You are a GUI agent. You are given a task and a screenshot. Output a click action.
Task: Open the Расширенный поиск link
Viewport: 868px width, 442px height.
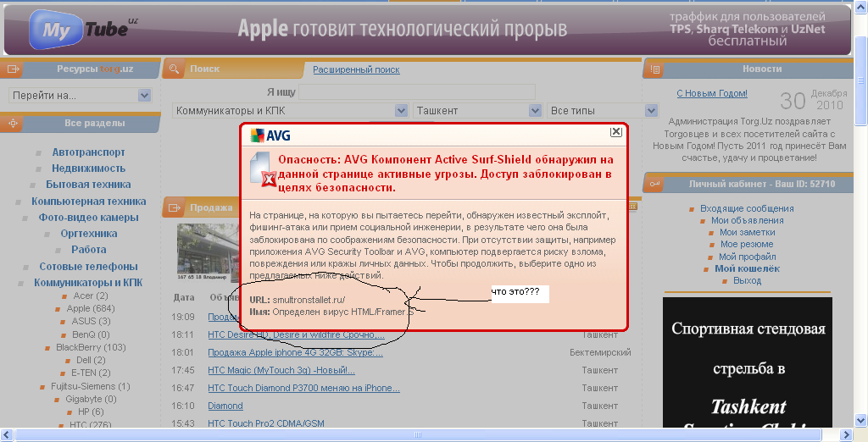[x=356, y=69]
